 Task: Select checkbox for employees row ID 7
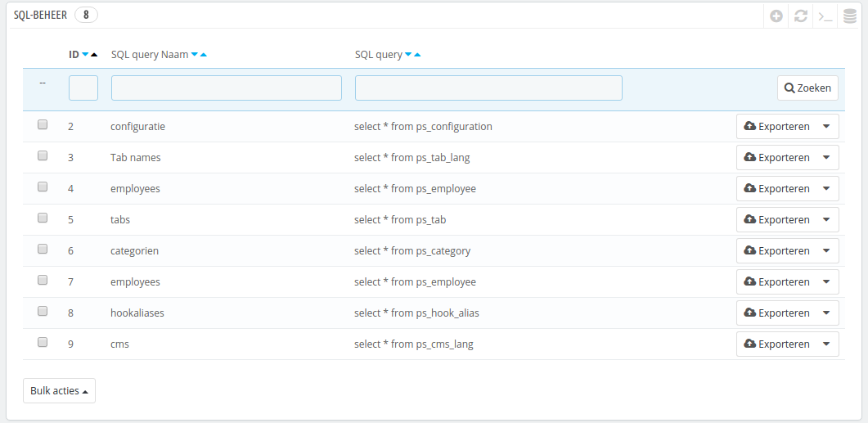tap(42, 280)
